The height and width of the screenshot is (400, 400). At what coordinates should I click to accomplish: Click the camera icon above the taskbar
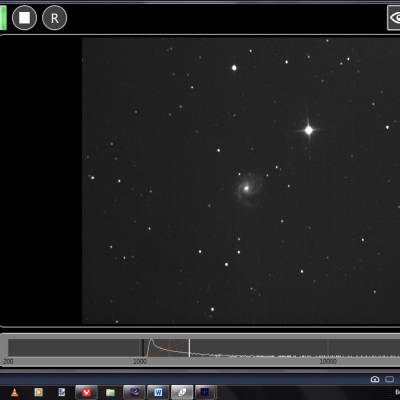click(x=375, y=379)
